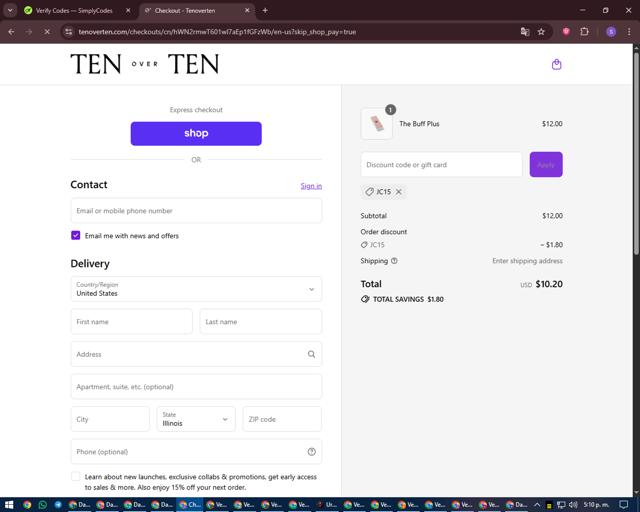Bookmark this tab with star icon
640x512 pixels.
[x=541, y=32]
